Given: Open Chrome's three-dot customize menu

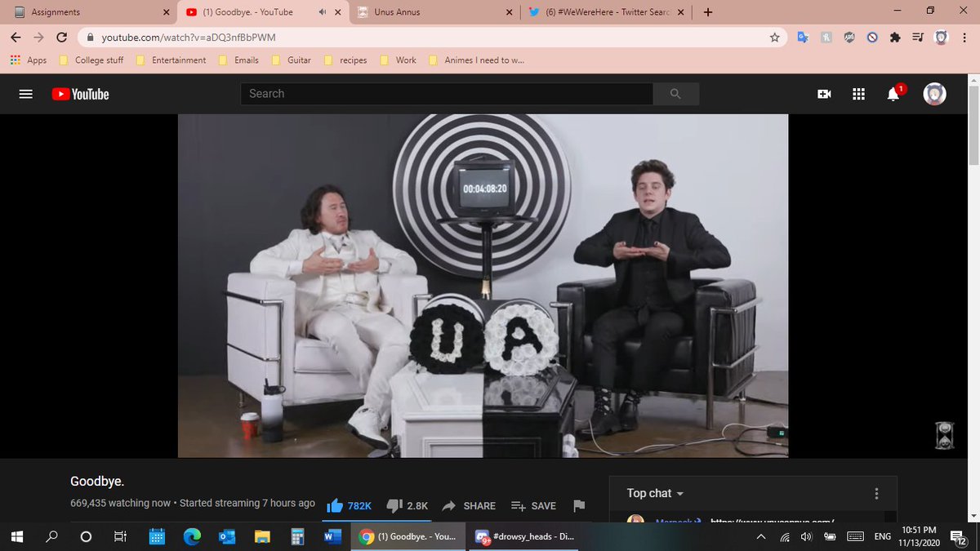Looking at the screenshot, I should [x=964, y=37].
